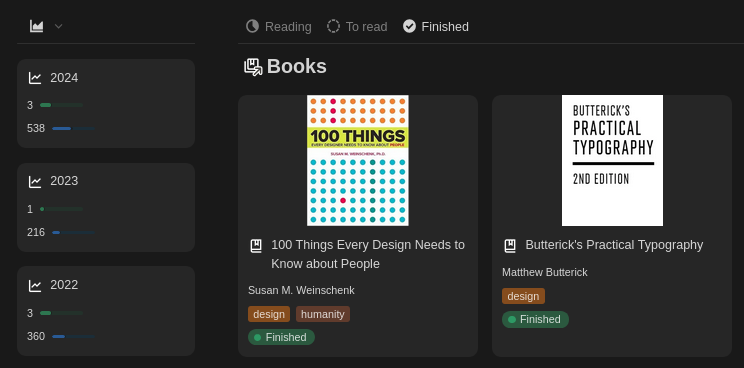Open 100 Things Every Design Needs title link
This screenshot has height=368, width=744.
(x=368, y=254)
